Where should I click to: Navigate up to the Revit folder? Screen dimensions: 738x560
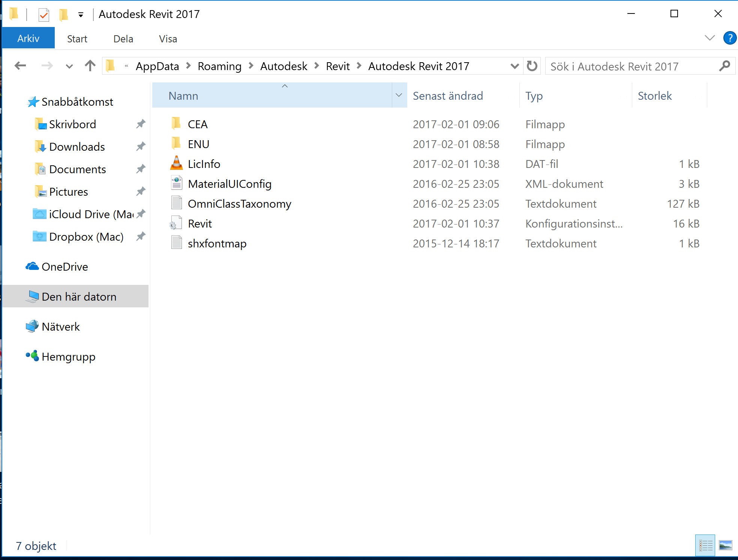coord(90,66)
